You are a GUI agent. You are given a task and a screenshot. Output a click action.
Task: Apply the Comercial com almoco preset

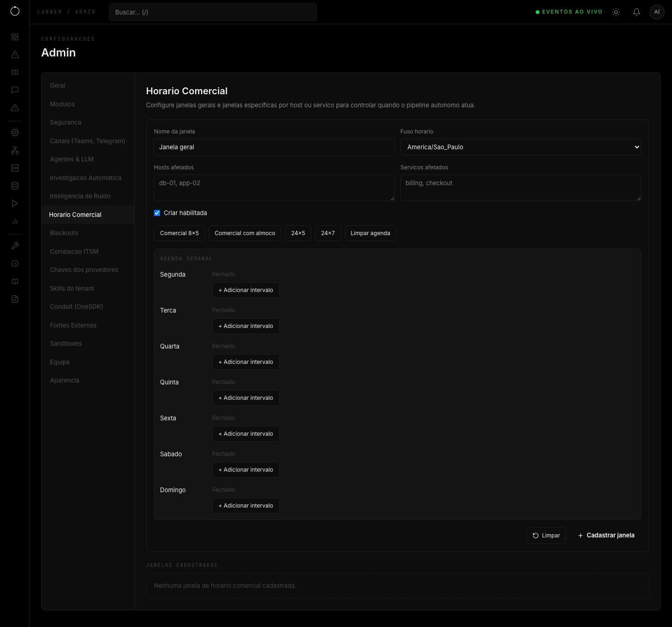click(245, 233)
